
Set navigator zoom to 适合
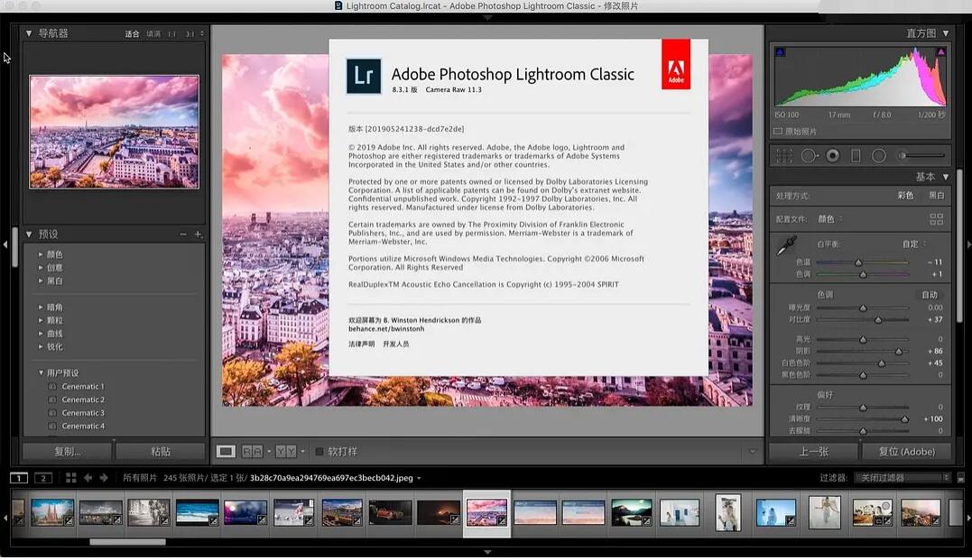[x=132, y=34]
